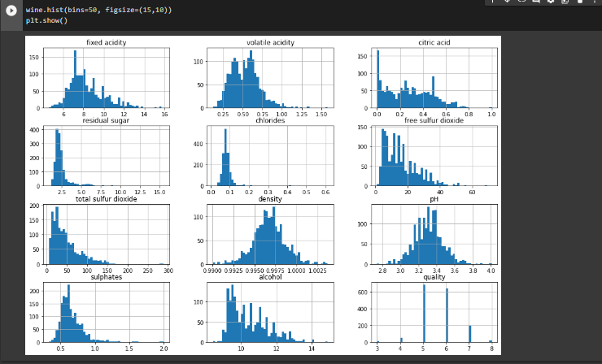Delete the cell with trash icon
Image resolution: width=602 pixels, height=364 pixels.
[580, 2]
